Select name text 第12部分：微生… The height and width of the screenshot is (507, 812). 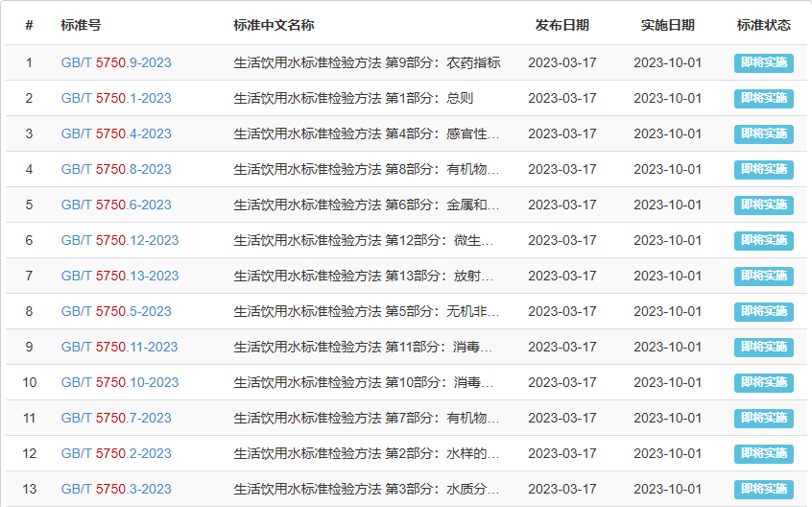coord(440,240)
